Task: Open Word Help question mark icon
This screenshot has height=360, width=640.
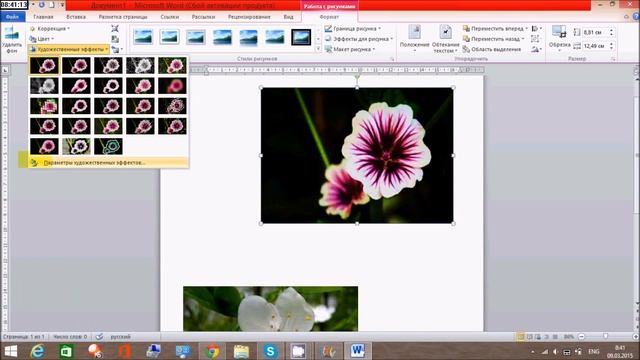Action: (x=635, y=17)
